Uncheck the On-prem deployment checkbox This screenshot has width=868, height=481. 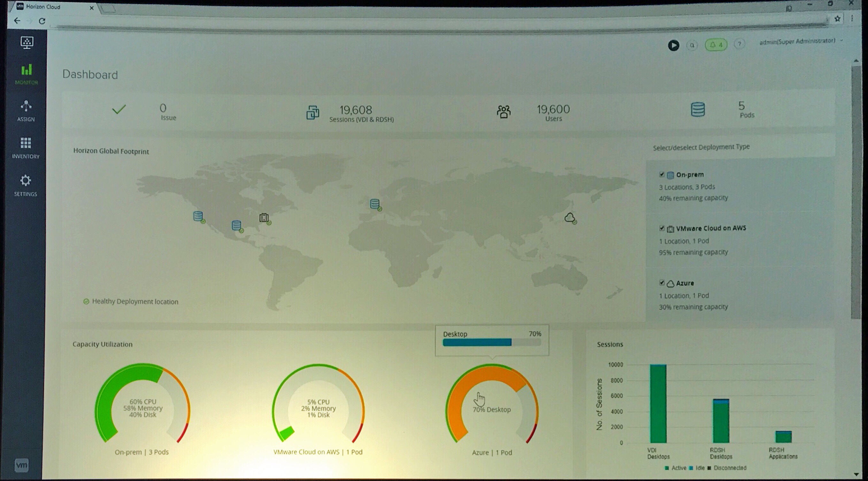pos(661,174)
